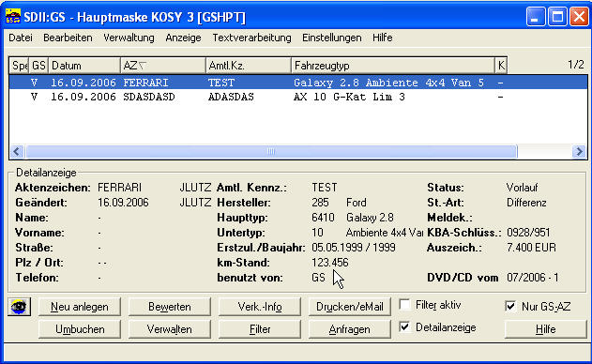This screenshot has height=364, width=592.
Task: Click the Spe column header
Action: [20, 66]
